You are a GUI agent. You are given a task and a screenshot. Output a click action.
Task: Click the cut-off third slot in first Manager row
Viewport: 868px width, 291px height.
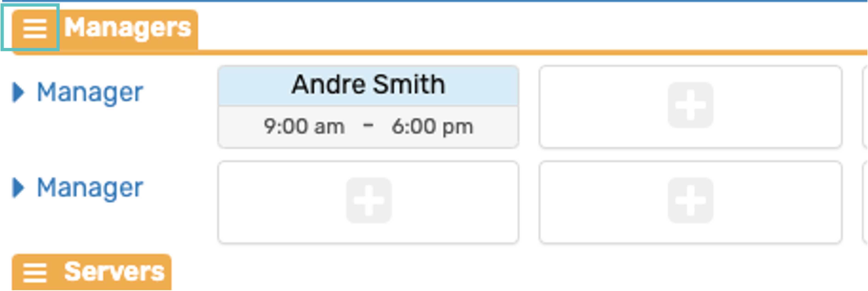coord(865,107)
